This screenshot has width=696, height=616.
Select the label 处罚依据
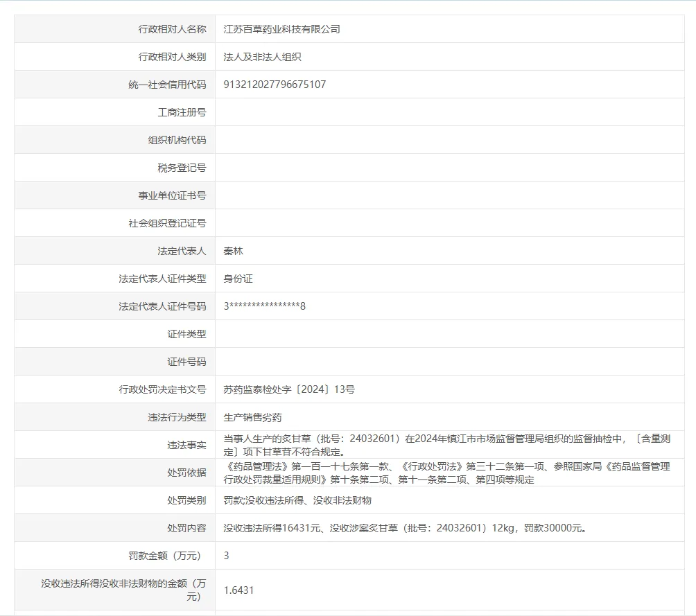click(187, 473)
